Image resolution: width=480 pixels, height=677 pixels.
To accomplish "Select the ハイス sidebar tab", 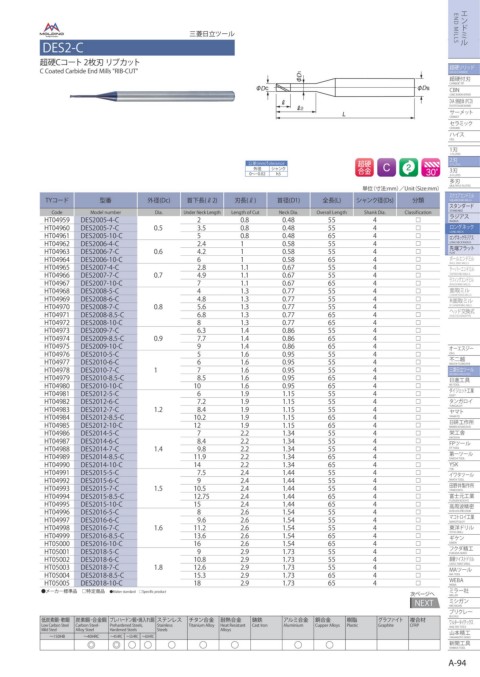I will point(464,136).
